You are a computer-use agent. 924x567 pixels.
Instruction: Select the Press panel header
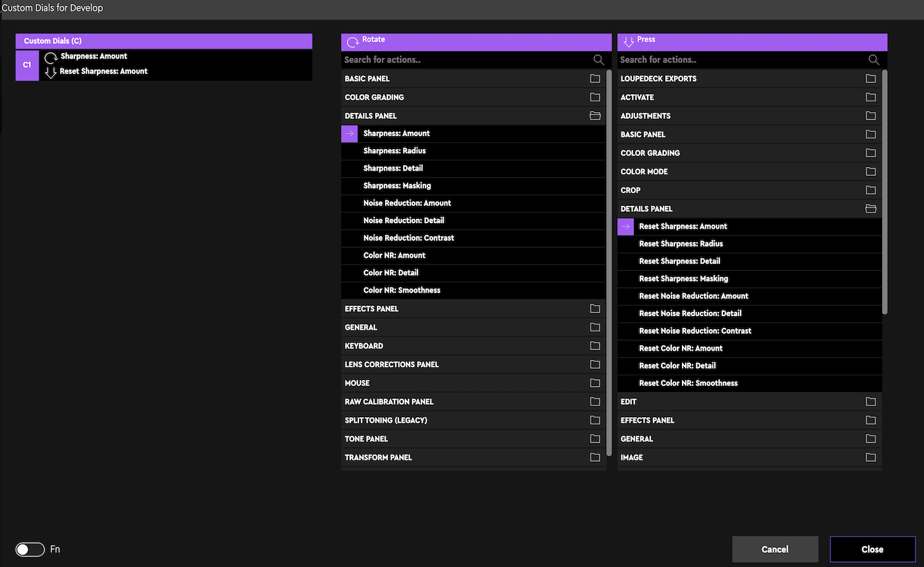(x=752, y=42)
